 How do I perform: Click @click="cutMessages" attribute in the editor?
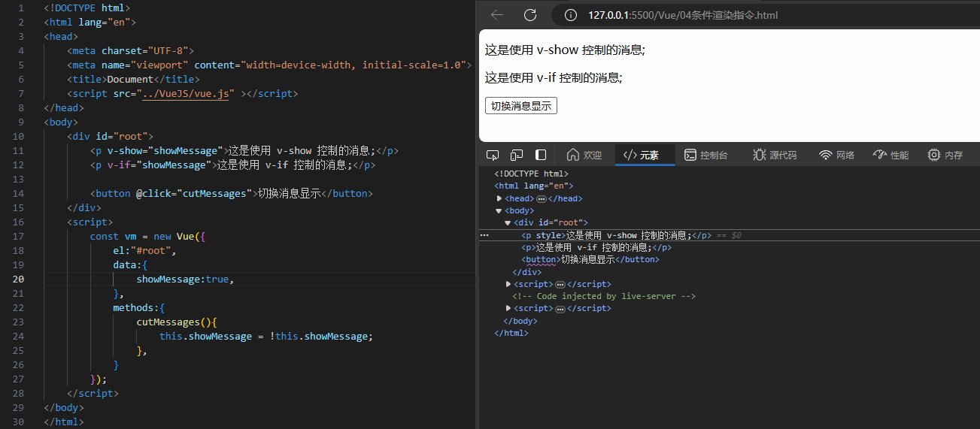tap(194, 193)
